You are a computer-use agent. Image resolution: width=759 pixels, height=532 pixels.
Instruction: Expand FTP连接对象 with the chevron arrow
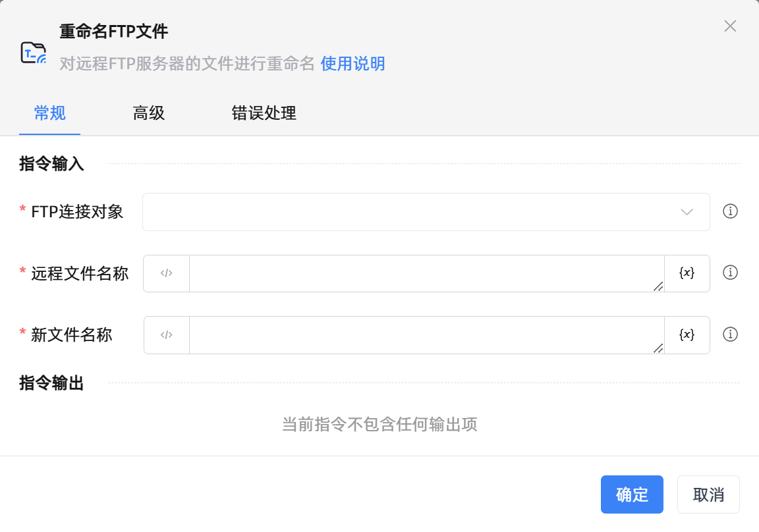click(687, 212)
